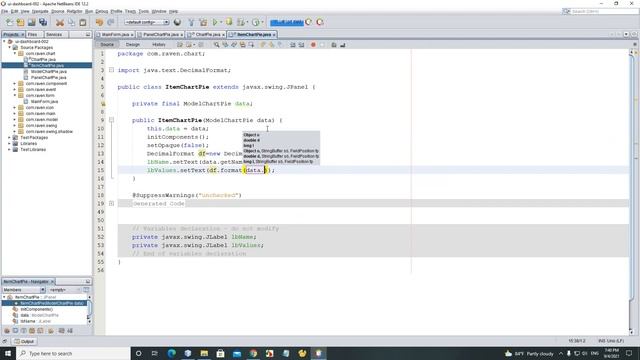Select the Source view button
Viewport: 640px width, 360px height.
point(107,44)
